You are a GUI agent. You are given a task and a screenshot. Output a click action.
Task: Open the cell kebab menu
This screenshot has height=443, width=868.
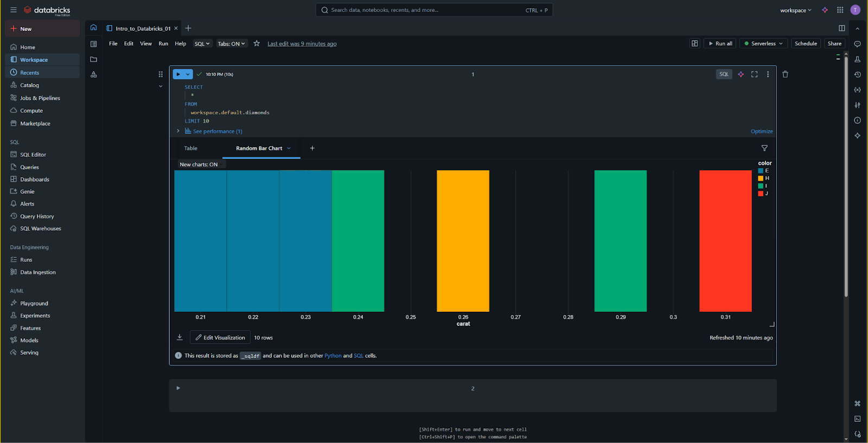(768, 74)
